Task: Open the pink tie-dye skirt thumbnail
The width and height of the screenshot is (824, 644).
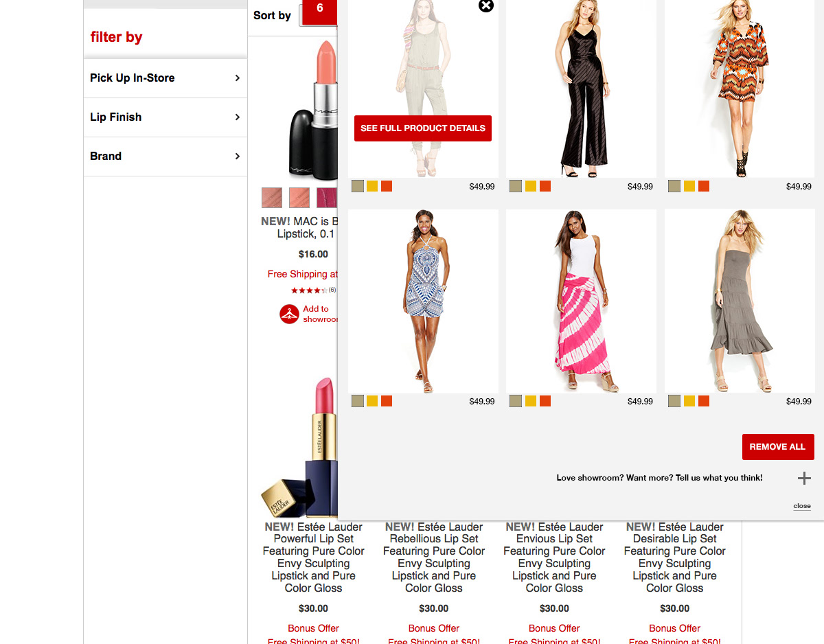Action: 582,301
